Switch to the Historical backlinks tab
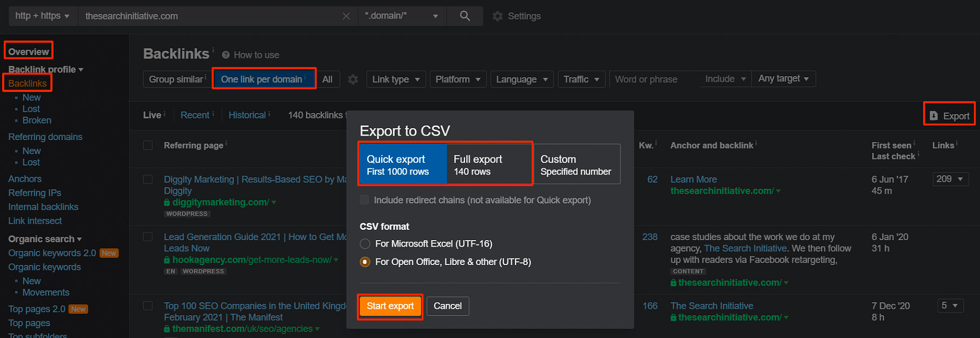 [x=247, y=115]
